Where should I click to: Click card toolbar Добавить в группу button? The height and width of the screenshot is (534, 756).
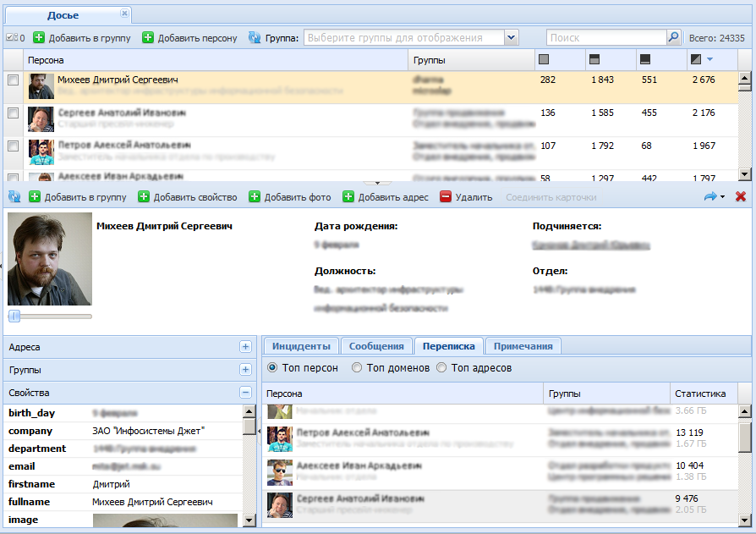click(78, 197)
